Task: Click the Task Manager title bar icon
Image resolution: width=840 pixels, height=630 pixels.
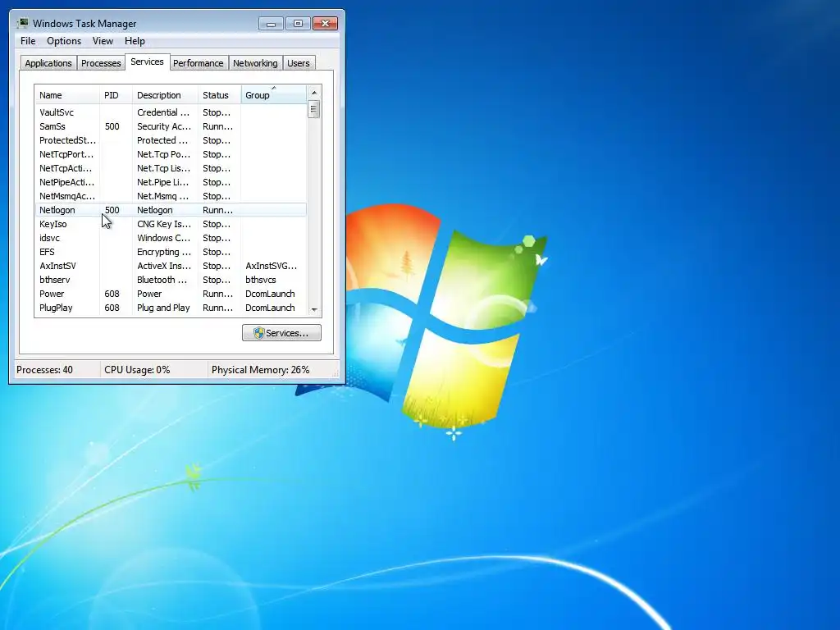Action: click(23, 23)
